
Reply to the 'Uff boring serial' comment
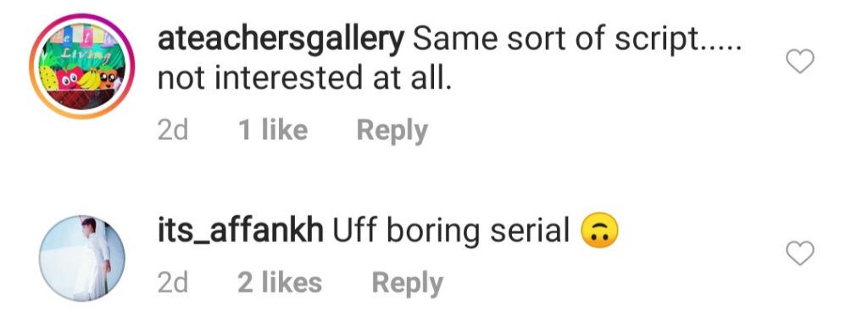point(408,283)
